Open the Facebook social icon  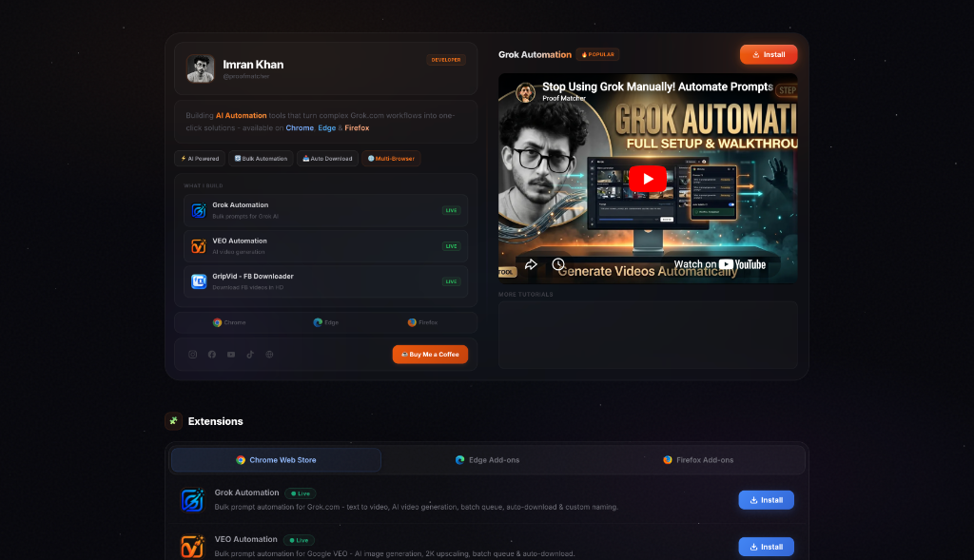[212, 355]
